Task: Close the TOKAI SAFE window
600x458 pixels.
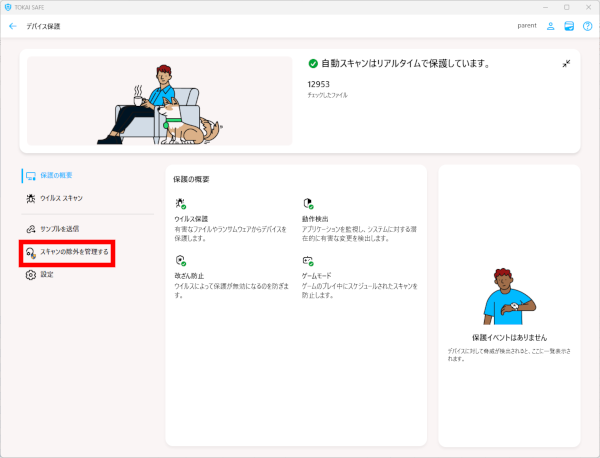Action: click(589, 7)
